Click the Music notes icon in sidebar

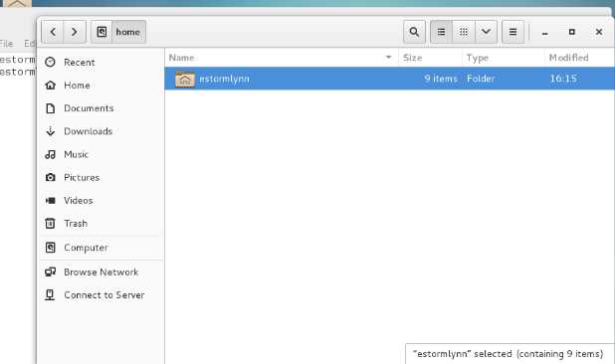click(50, 154)
